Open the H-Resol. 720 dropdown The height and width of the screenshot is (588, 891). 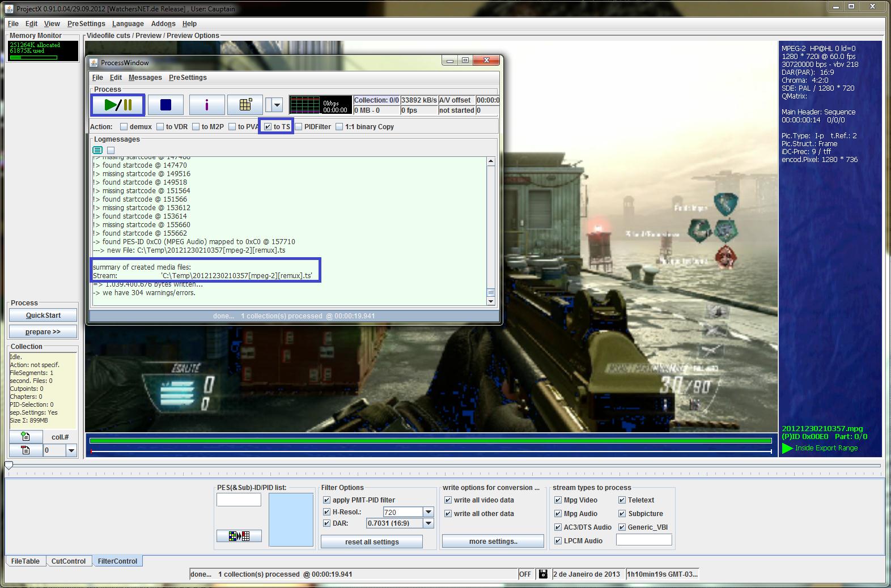428,512
